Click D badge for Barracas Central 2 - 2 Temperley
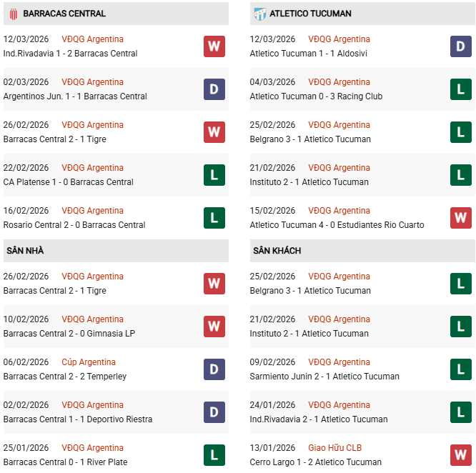Viewport: 476px width, 473px height. tap(214, 369)
